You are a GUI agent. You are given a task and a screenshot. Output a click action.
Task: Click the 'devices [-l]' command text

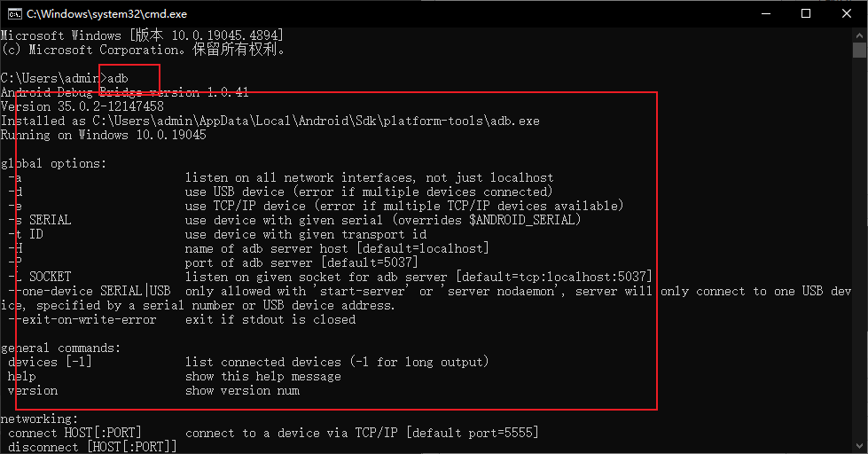[50, 362]
